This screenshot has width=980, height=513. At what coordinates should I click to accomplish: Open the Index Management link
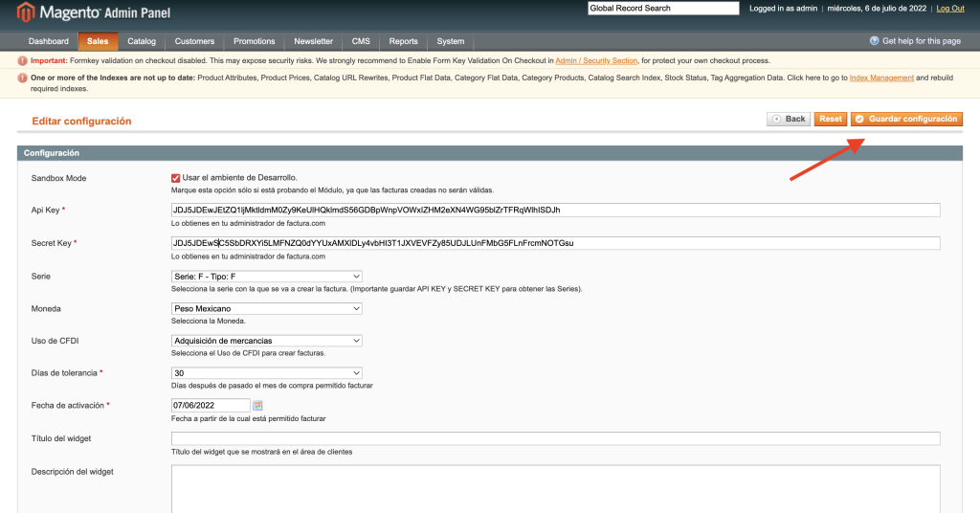(x=881, y=78)
